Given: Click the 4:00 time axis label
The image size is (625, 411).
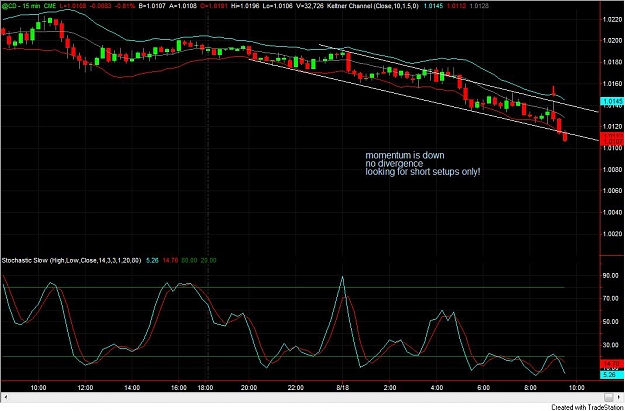Looking at the screenshot, I should (x=437, y=387).
